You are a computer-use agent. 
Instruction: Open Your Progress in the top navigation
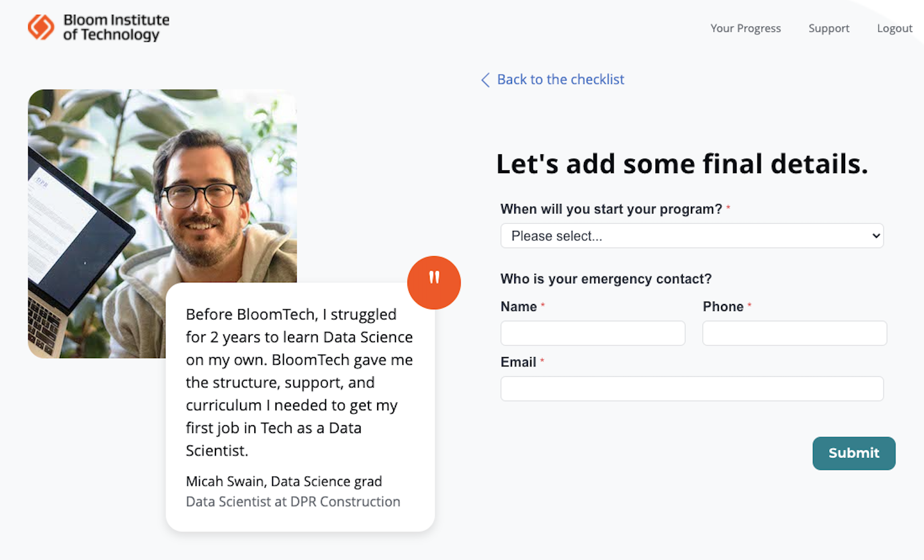click(745, 29)
